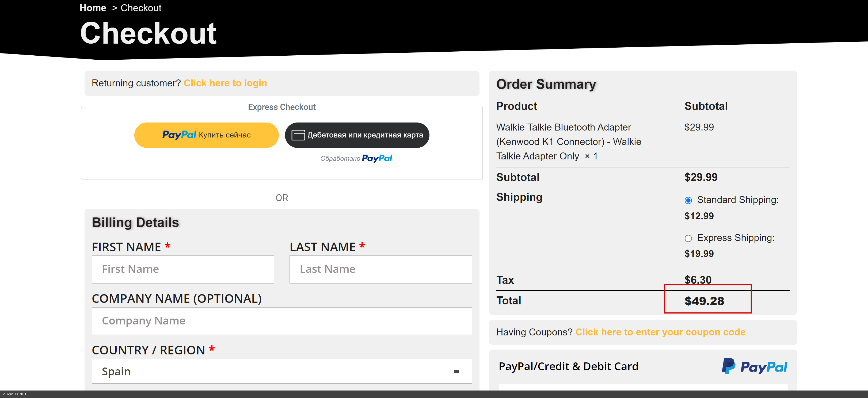The height and width of the screenshot is (398, 868).
Task: Open the enter coupon code link
Action: [660, 332]
